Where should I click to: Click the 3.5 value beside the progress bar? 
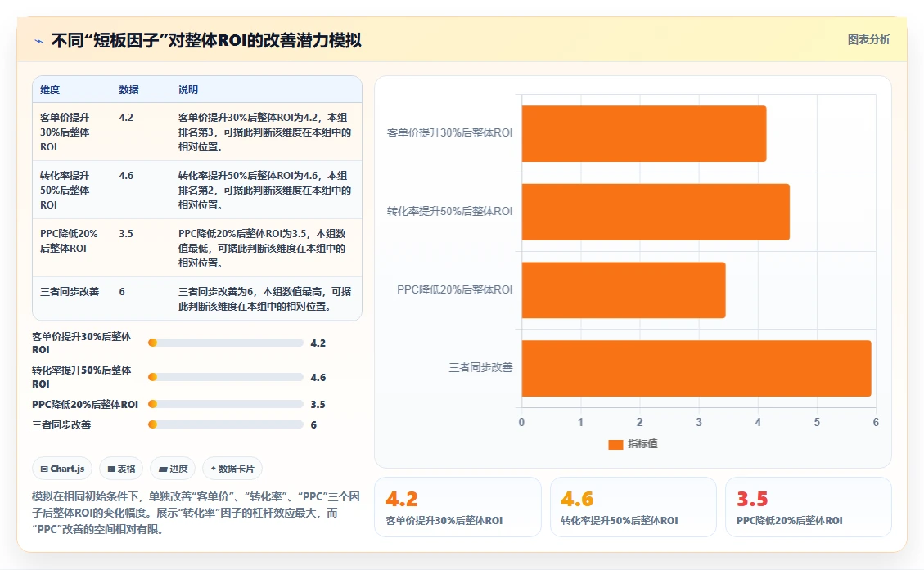pyautogui.click(x=318, y=405)
